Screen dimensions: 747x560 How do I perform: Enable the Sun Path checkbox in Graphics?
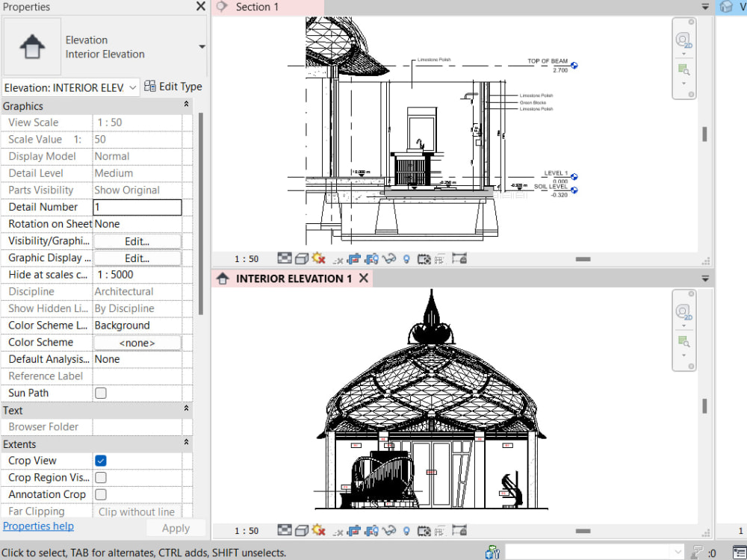100,393
